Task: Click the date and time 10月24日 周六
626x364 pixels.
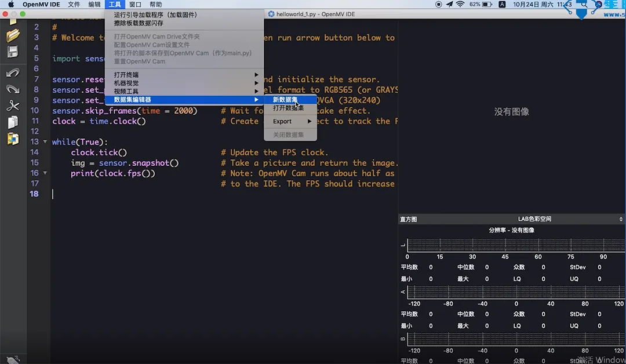Action: 542,5
